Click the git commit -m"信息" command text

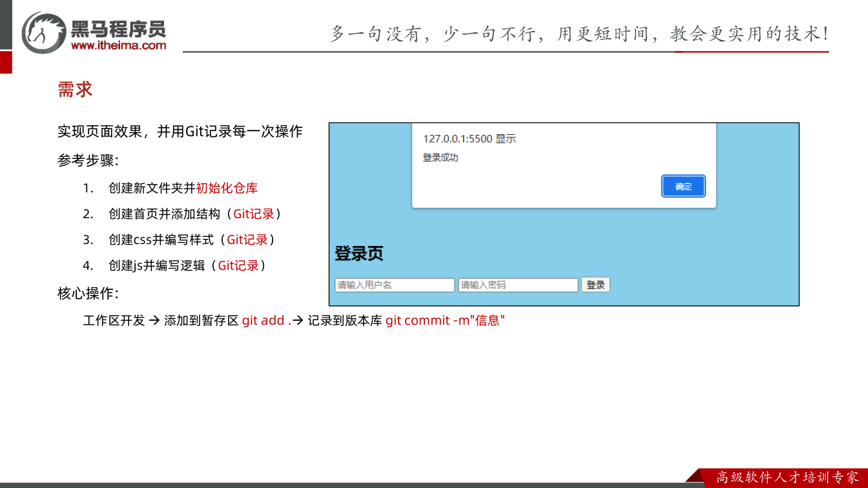click(445, 320)
